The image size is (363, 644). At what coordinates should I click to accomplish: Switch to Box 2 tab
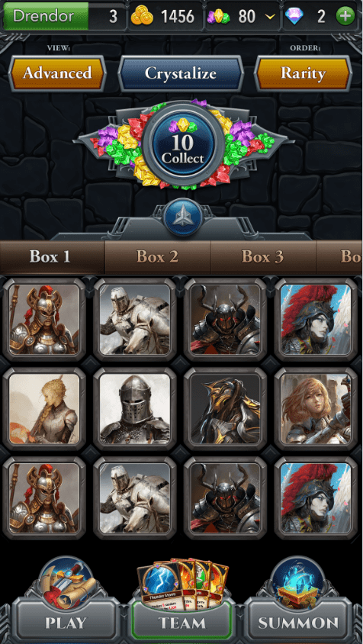[158, 256]
